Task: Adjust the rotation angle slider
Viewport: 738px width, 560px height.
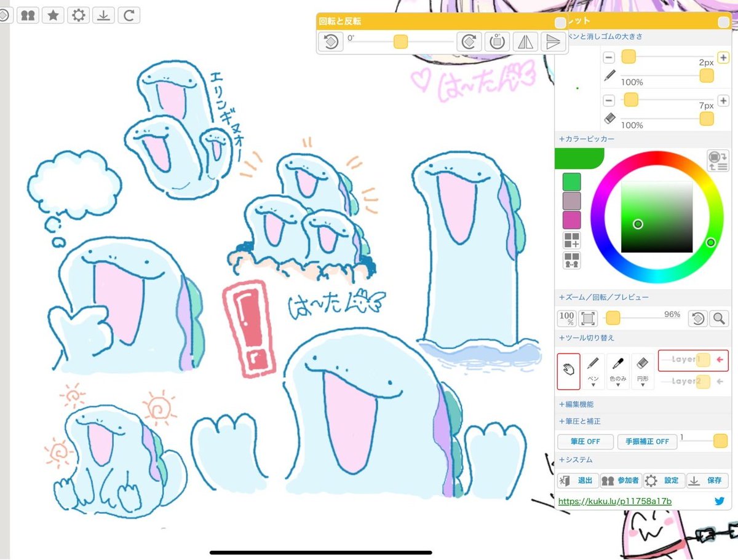Action: click(401, 42)
